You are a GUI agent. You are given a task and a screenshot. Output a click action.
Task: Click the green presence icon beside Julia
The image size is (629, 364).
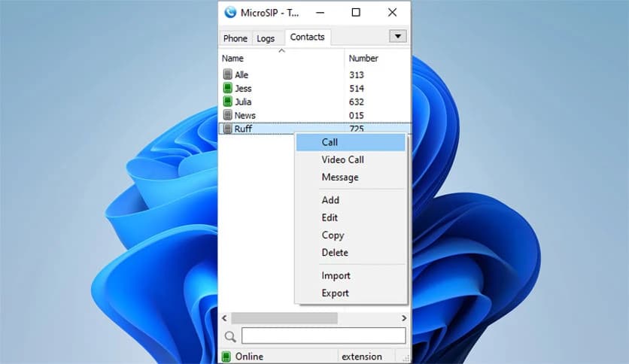227,101
